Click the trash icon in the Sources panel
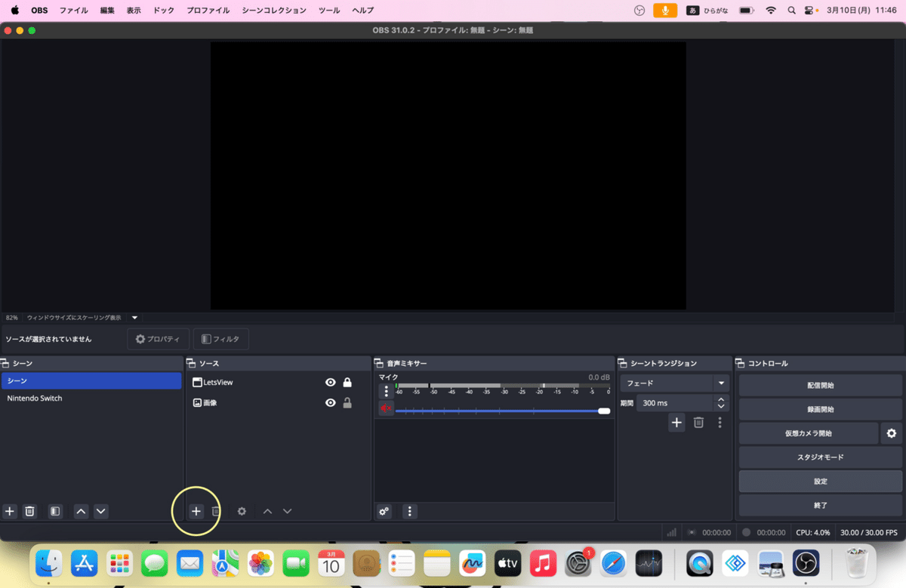 click(216, 511)
